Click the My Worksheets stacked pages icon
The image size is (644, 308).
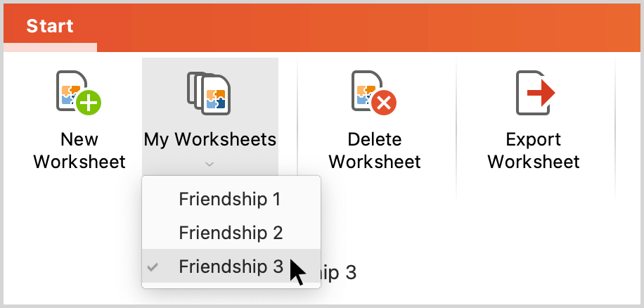[209, 93]
